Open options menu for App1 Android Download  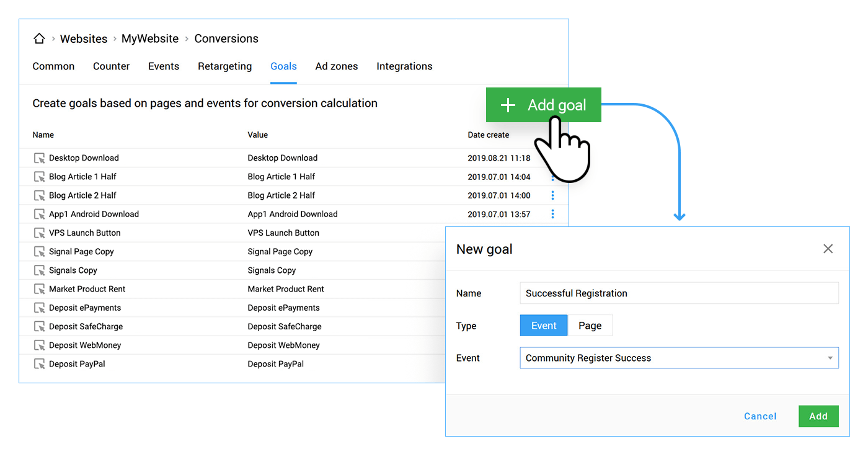[x=552, y=213]
